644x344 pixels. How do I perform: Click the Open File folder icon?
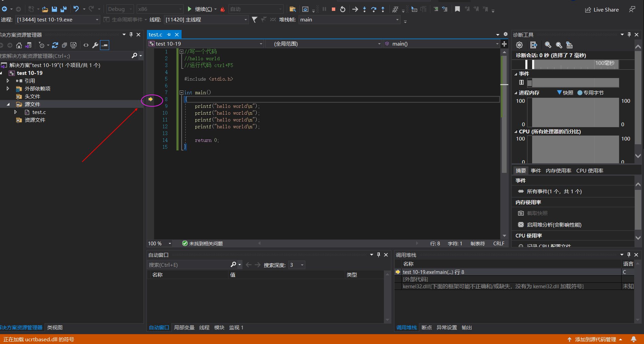point(45,9)
